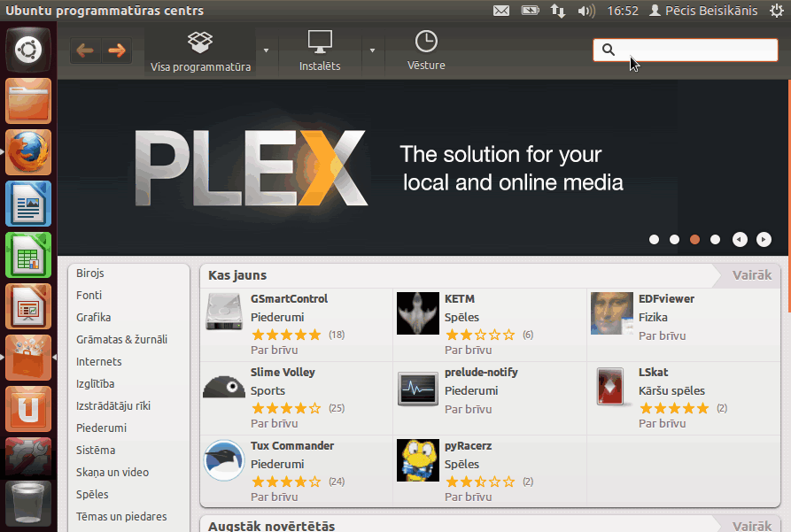
Task: Open KETM game icon
Action: click(418, 313)
